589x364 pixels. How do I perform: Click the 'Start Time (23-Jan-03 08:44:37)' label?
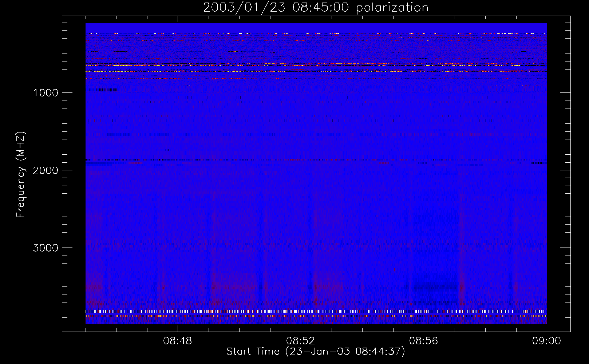click(316, 352)
